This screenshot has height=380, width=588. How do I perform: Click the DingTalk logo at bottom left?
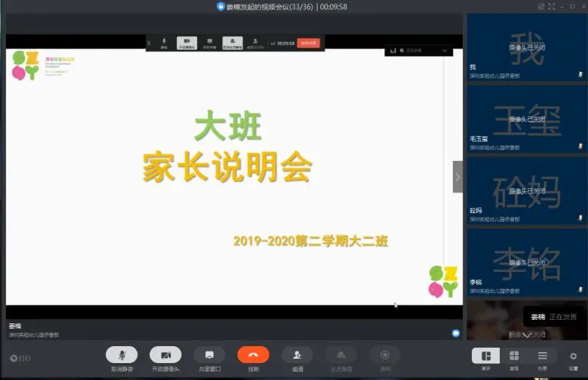pos(20,358)
